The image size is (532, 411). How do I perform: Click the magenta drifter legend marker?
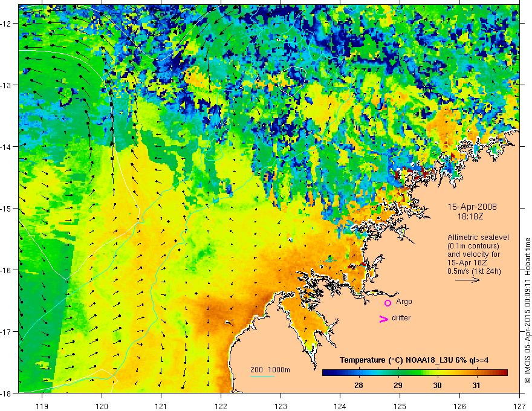[384, 319]
